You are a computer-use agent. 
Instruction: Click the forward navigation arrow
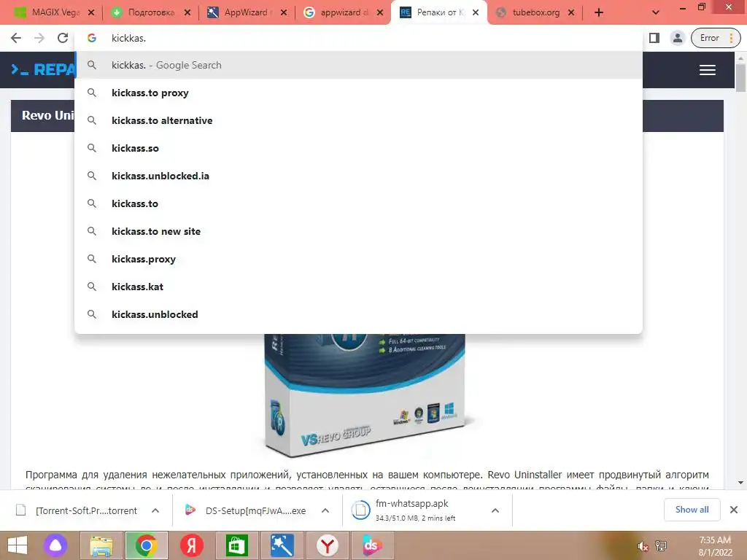click(x=39, y=38)
